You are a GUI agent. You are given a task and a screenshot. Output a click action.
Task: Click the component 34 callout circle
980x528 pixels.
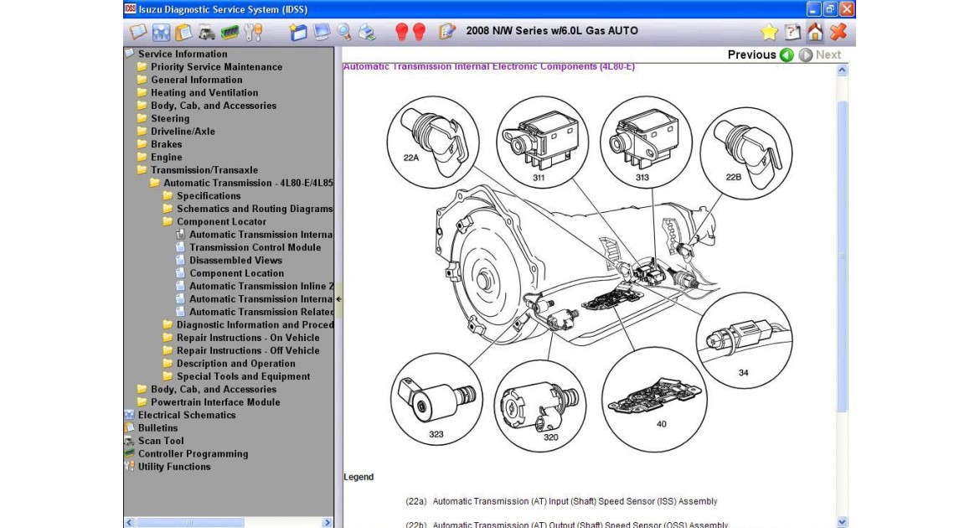tap(744, 340)
